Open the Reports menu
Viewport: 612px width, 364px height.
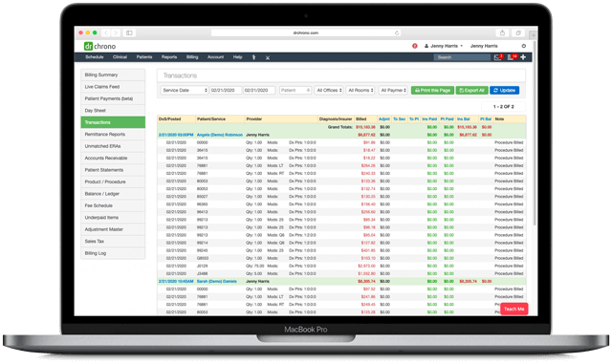coord(169,57)
